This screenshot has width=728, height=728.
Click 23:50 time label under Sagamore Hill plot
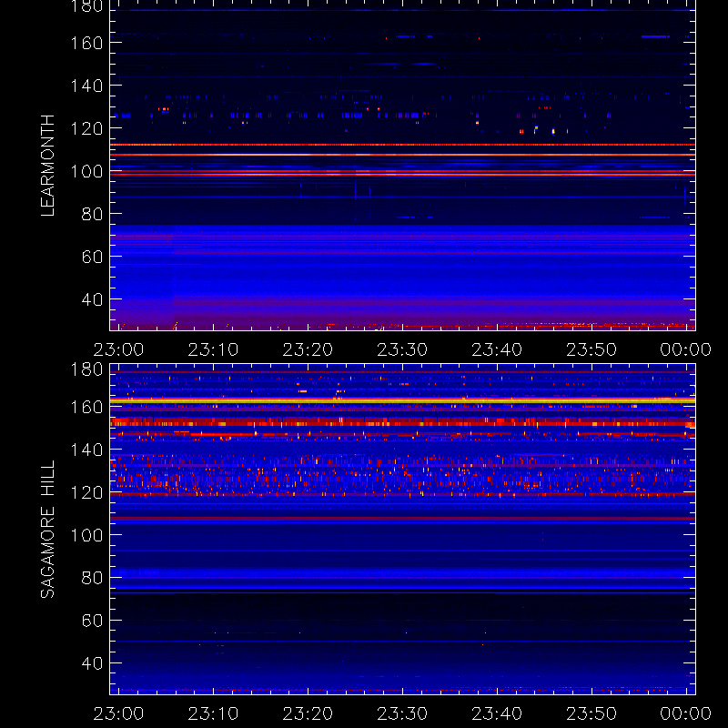click(591, 713)
